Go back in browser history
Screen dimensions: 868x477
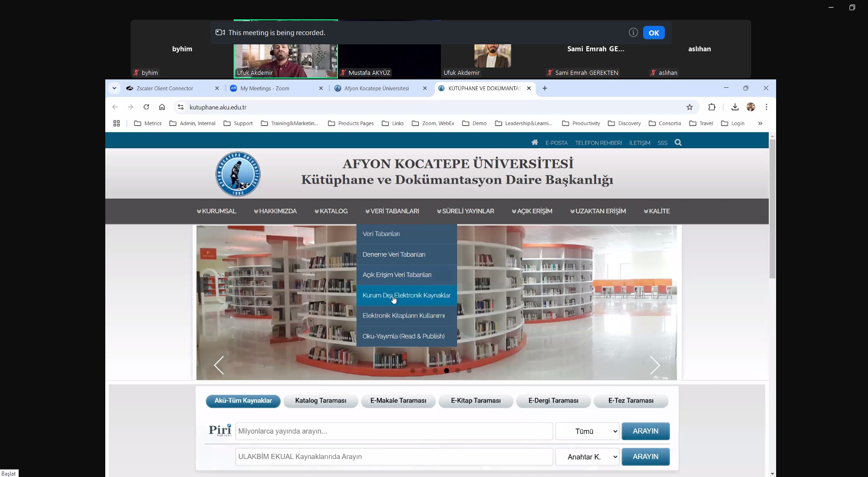(x=115, y=107)
